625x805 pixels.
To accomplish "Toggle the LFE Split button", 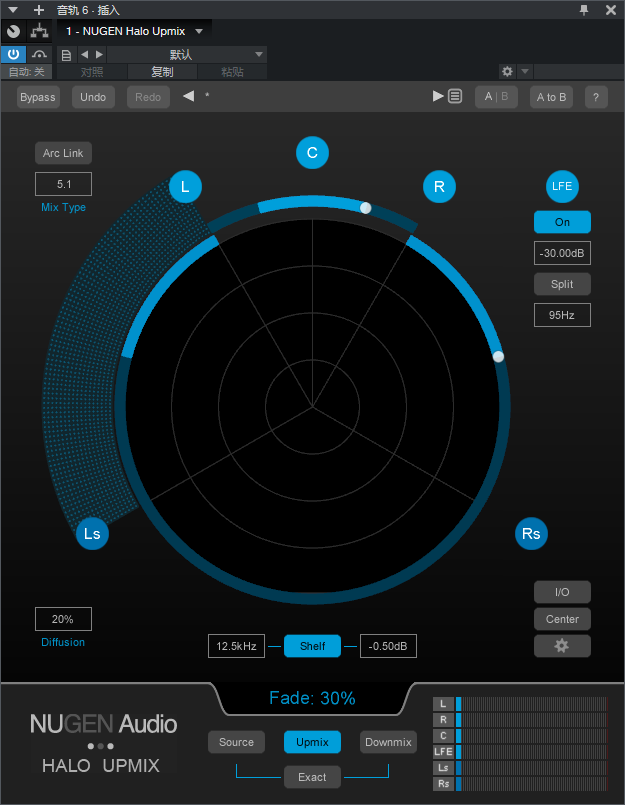I will (x=562, y=284).
